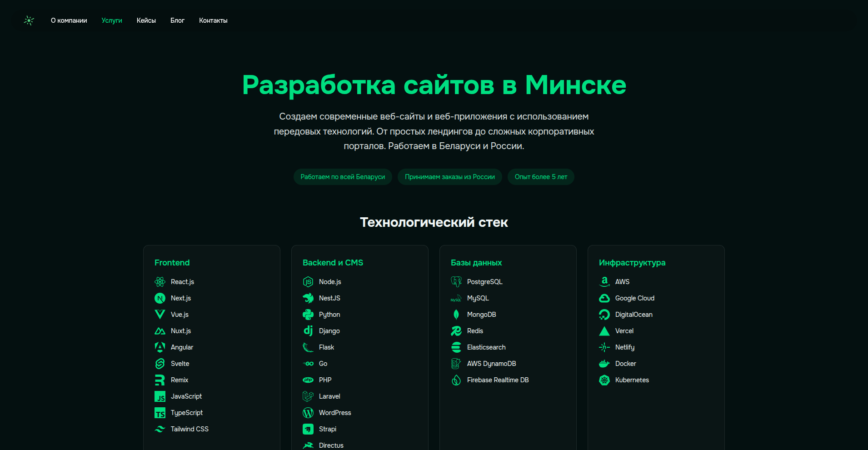Click the Kubernetes wheel icon
This screenshot has width=868, height=450.
pyautogui.click(x=604, y=380)
